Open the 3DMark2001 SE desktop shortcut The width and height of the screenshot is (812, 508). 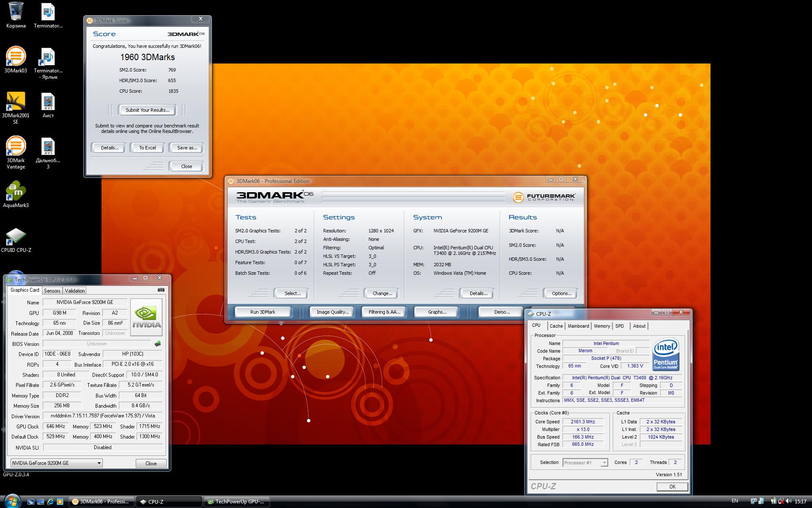pos(16,108)
